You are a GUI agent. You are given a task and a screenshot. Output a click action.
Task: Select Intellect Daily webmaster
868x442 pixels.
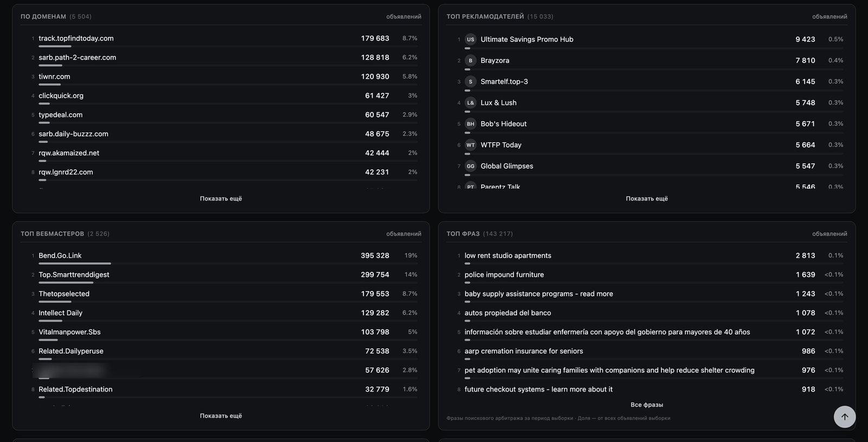(60, 313)
